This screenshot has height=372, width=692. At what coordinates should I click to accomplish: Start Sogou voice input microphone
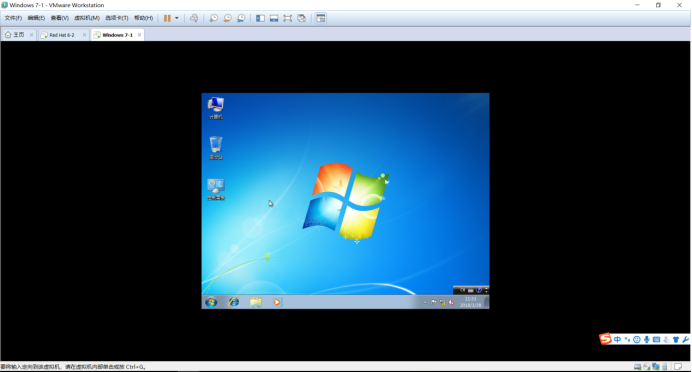coord(647,339)
